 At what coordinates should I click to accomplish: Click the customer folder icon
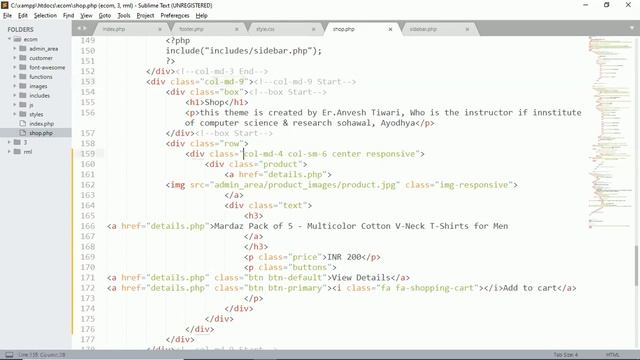(x=23, y=58)
